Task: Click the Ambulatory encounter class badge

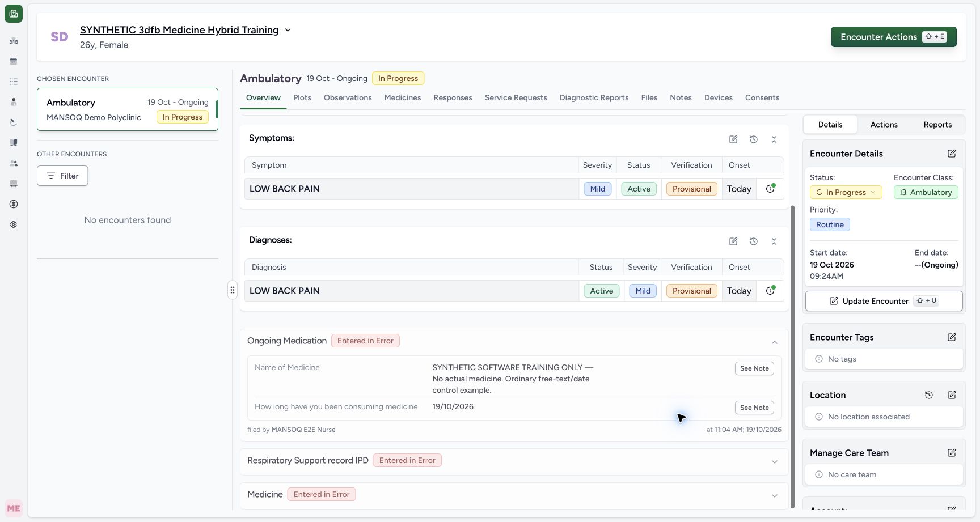Action: click(926, 192)
